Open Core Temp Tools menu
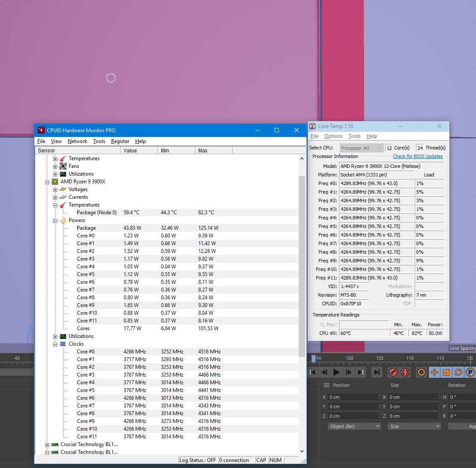The image size is (476, 468). click(354, 136)
